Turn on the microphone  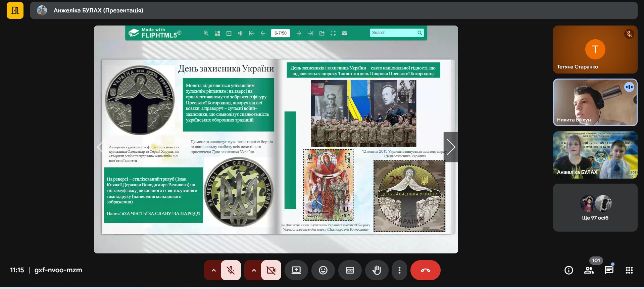(231, 270)
